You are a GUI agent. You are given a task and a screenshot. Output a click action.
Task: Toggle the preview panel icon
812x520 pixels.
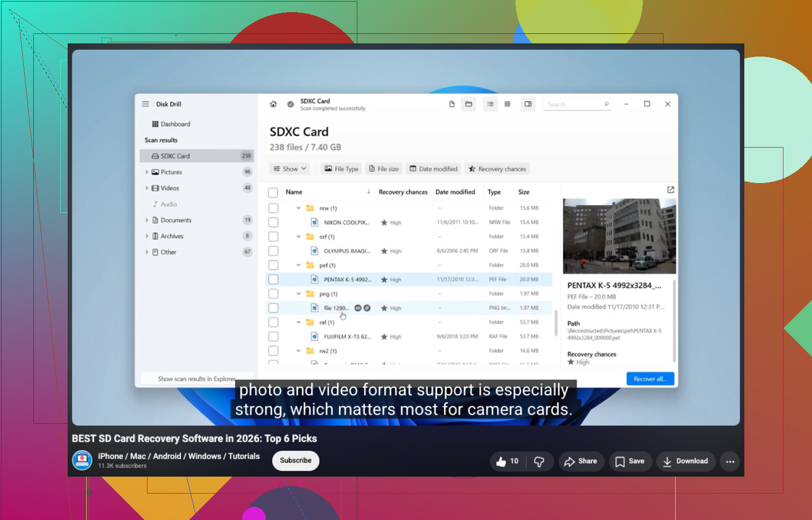point(528,104)
